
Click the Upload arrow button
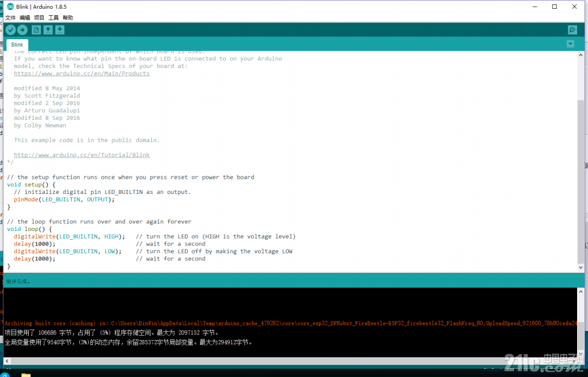pyautogui.click(x=22, y=30)
